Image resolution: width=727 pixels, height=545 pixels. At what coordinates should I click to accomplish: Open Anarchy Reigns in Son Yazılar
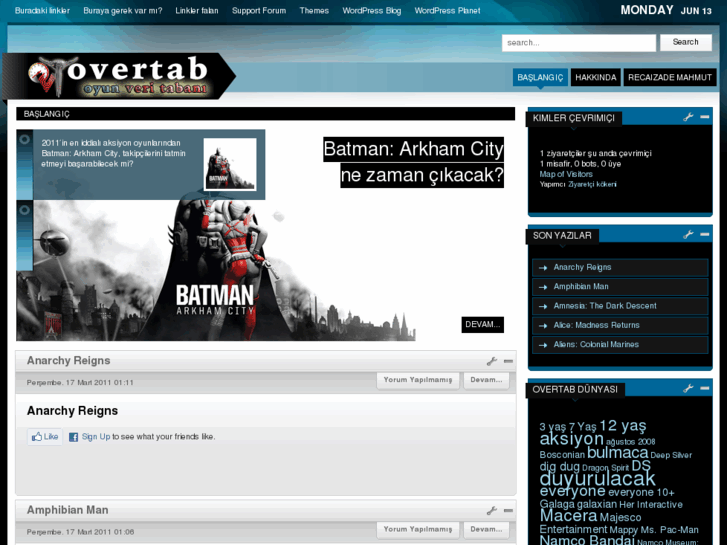[x=620, y=268]
